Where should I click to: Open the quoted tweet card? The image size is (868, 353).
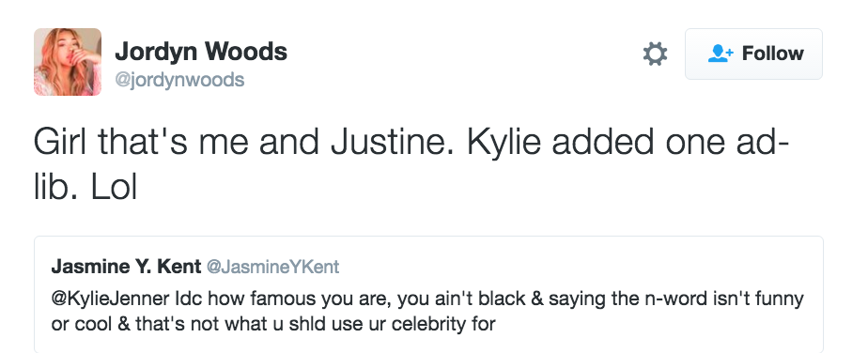428,295
